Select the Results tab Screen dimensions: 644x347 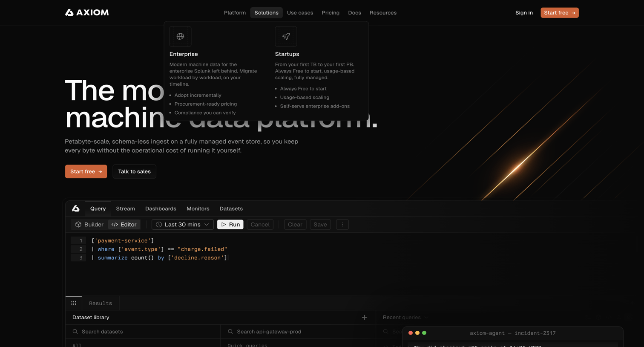coord(101,304)
